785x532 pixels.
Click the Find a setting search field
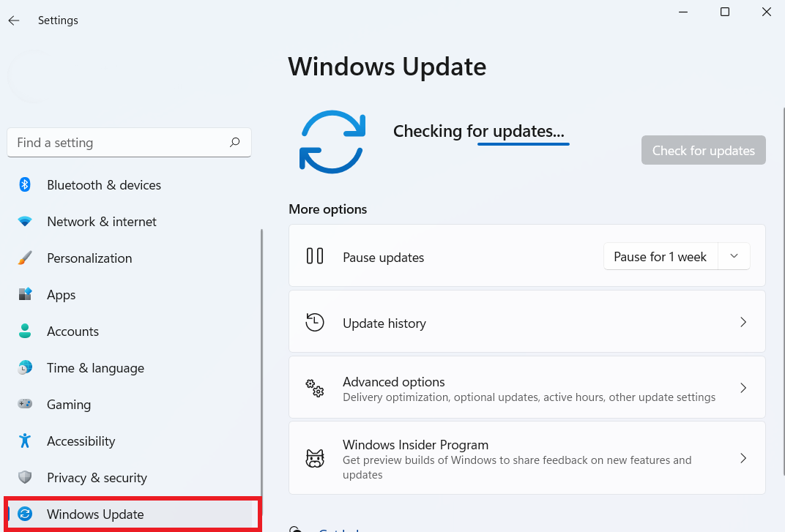coord(129,143)
